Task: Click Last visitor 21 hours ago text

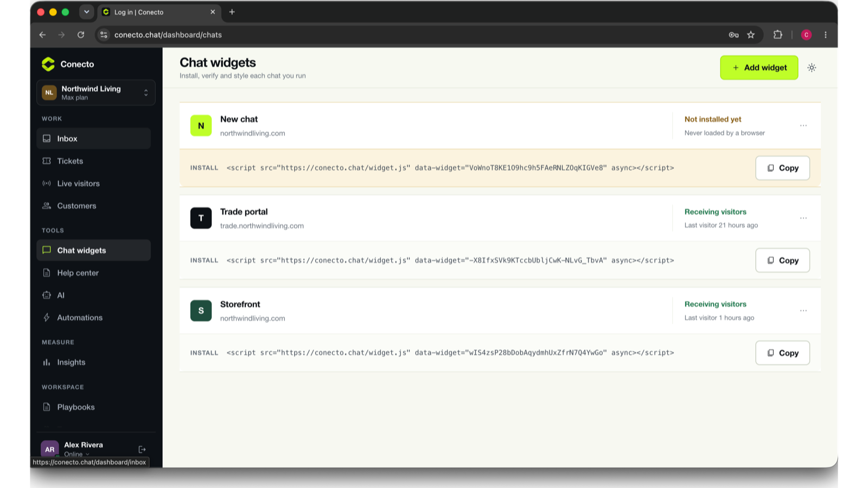Action: [721, 225]
